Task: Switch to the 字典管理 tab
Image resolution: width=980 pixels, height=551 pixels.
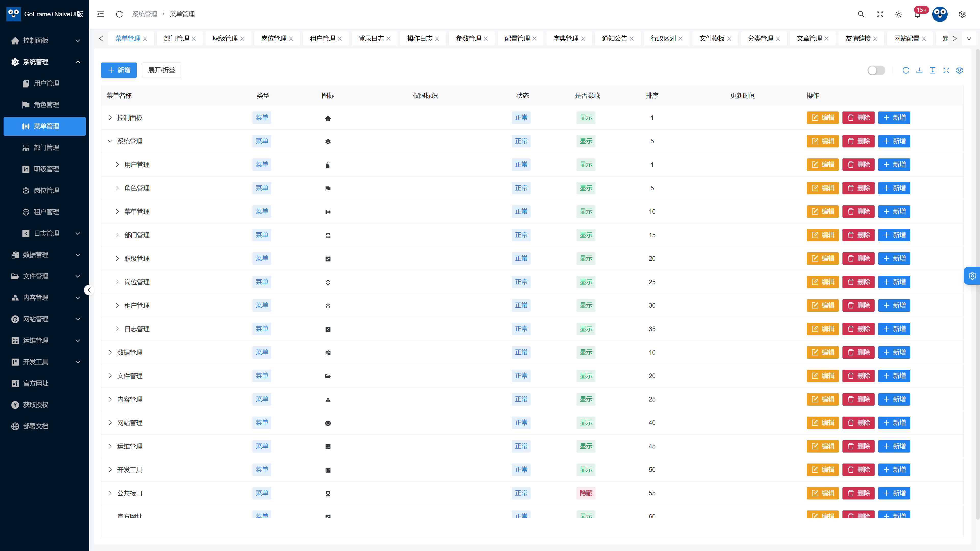Action: click(565, 39)
